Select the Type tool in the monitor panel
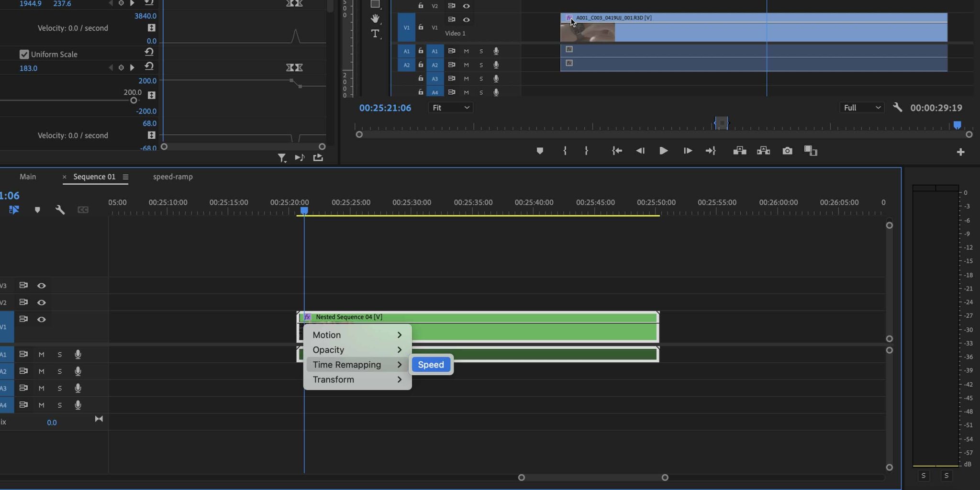The image size is (980, 490). 375,34
